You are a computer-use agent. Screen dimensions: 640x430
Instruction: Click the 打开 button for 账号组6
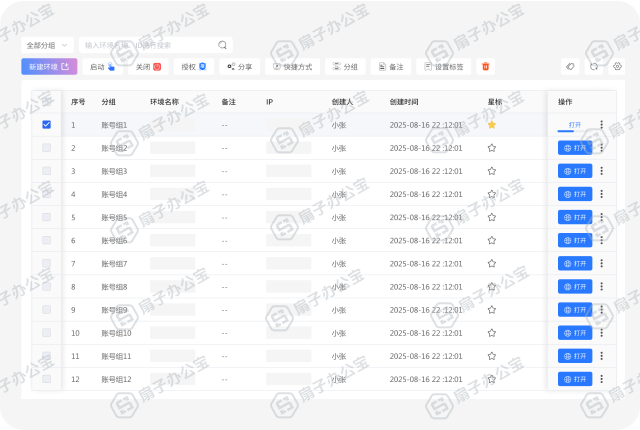click(x=574, y=240)
